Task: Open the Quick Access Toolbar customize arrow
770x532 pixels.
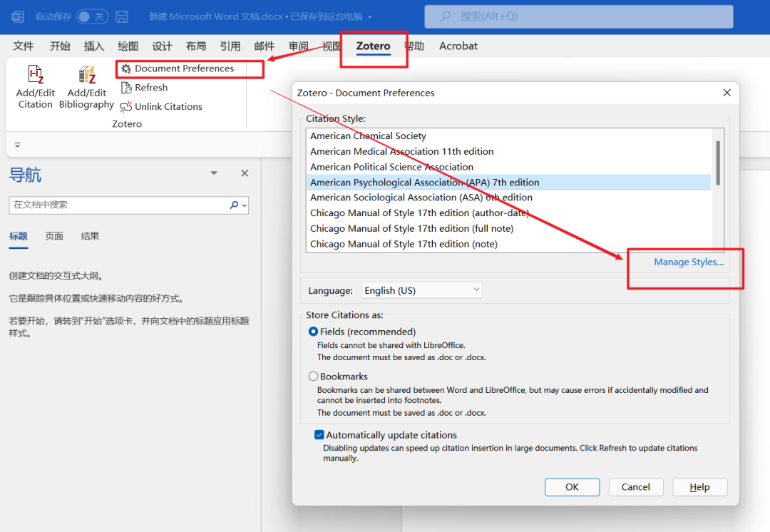Action: [x=17, y=145]
